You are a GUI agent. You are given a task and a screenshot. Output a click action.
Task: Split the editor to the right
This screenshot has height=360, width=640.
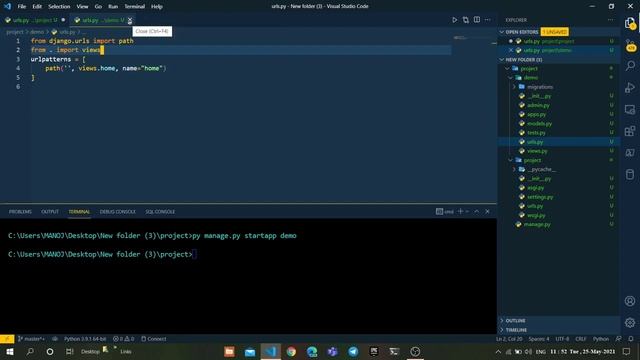click(x=477, y=20)
